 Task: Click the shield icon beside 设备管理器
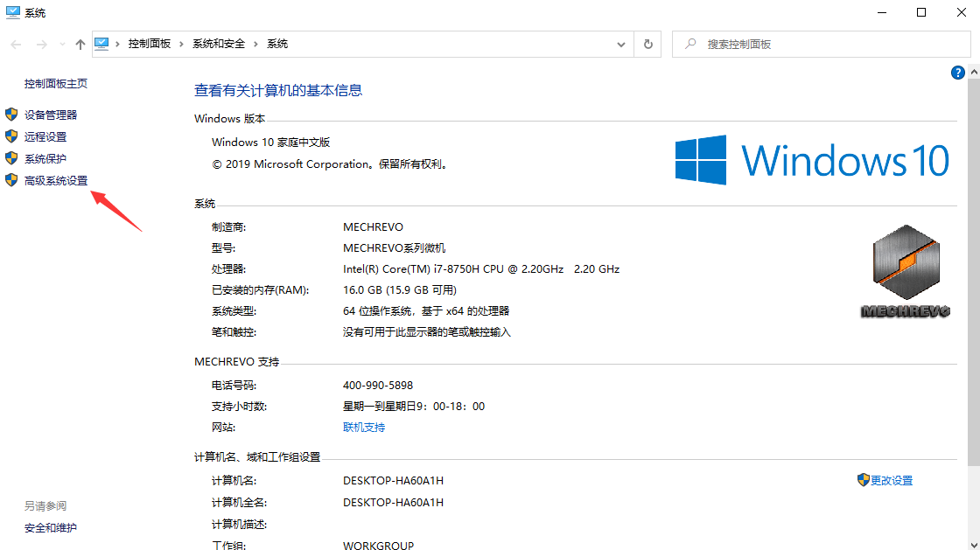[x=11, y=115]
